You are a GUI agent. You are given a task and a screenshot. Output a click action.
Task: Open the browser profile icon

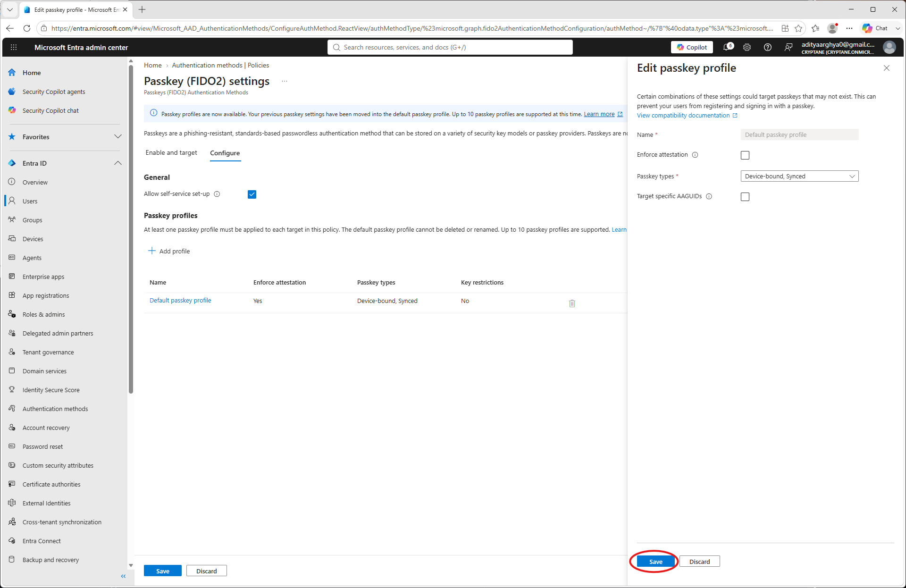point(833,28)
